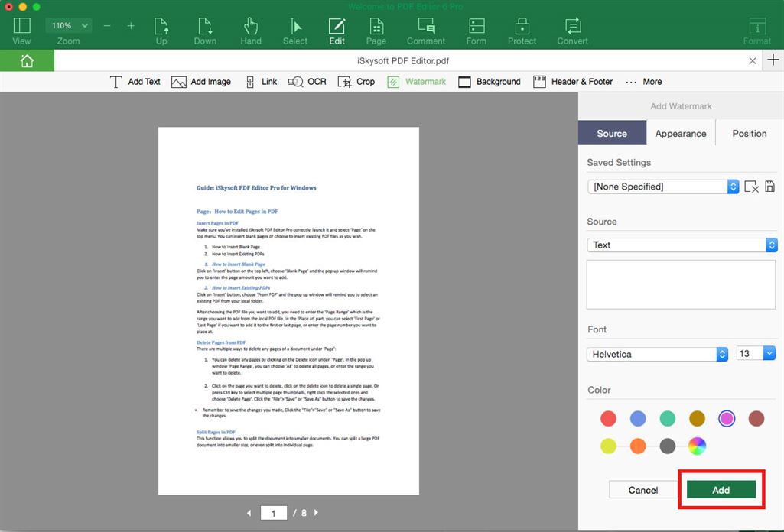This screenshot has width=784, height=532.
Task: Open the View panel toggle
Action: pyautogui.click(x=21, y=31)
